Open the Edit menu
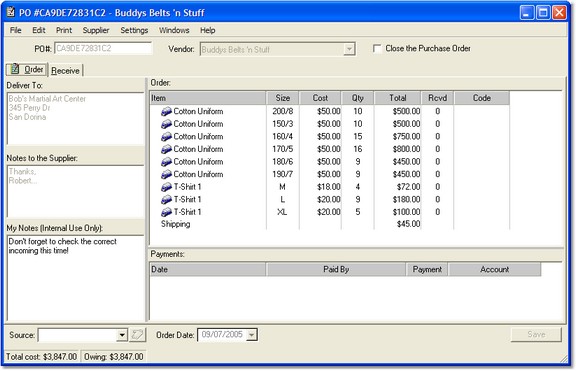The height and width of the screenshot is (371, 576). click(39, 30)
